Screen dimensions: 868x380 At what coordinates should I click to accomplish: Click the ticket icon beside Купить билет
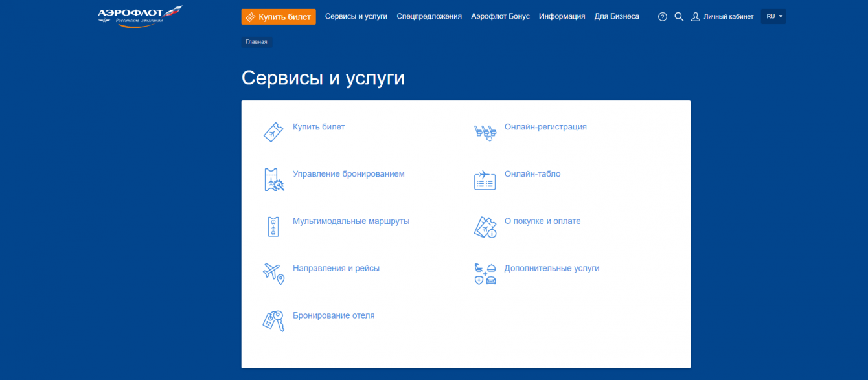273,132
